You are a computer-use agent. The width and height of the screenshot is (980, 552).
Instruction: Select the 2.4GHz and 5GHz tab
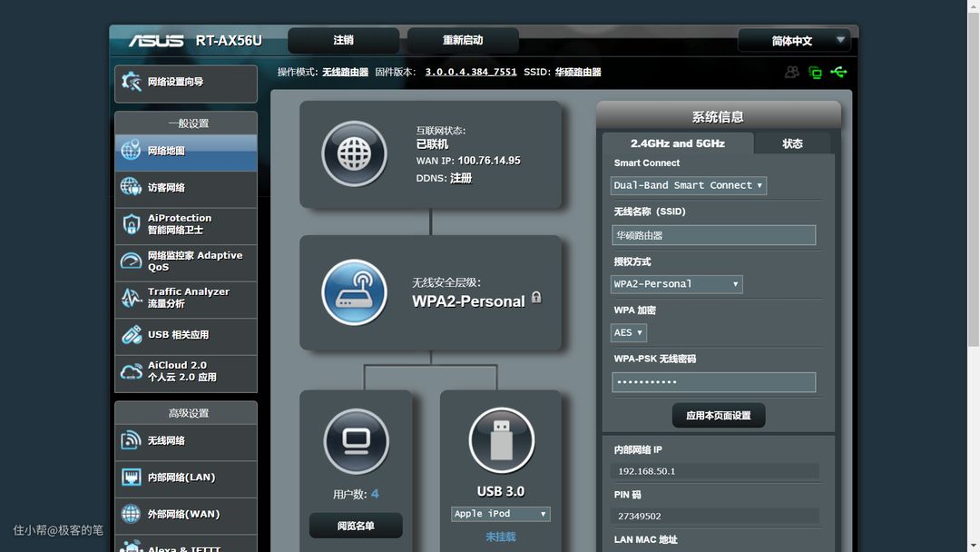pyautogui.click(x=677, y=143)
